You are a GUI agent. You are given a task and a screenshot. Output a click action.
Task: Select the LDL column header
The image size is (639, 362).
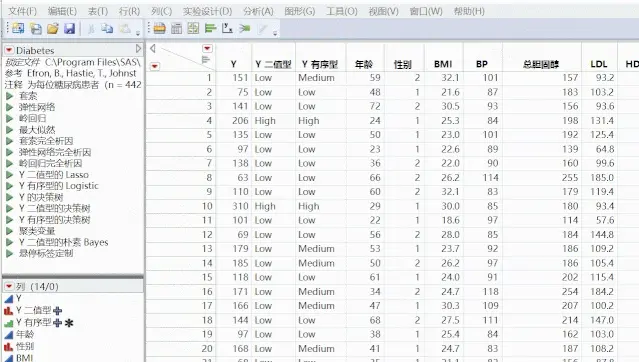coord(599,64)
